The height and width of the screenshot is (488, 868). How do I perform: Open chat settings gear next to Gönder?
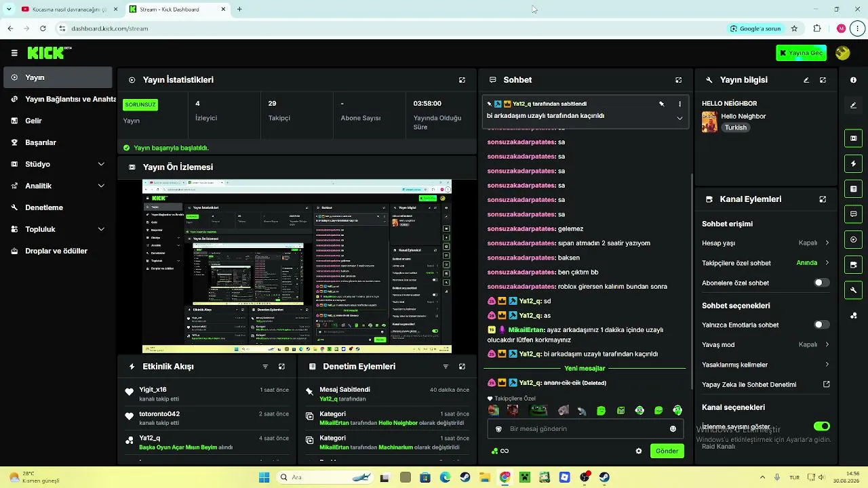point(638,451)
